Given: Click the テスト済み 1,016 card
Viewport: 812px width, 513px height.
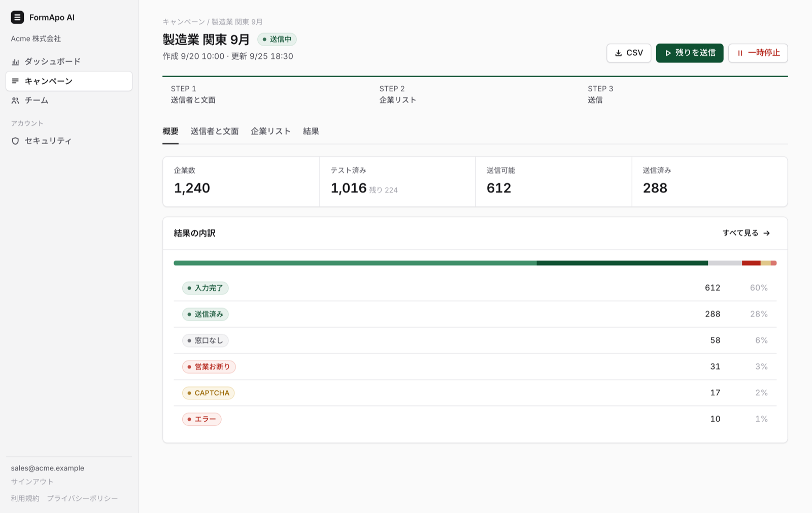Looking at the screenshot, I should pyautogui.click(x=397, y=182).
